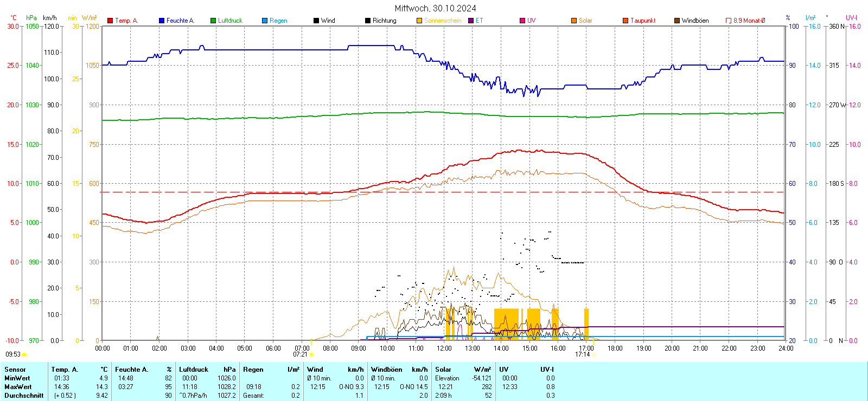Click the green Luftdruck legend square
The image size is (868, 401).
point(213,21)
